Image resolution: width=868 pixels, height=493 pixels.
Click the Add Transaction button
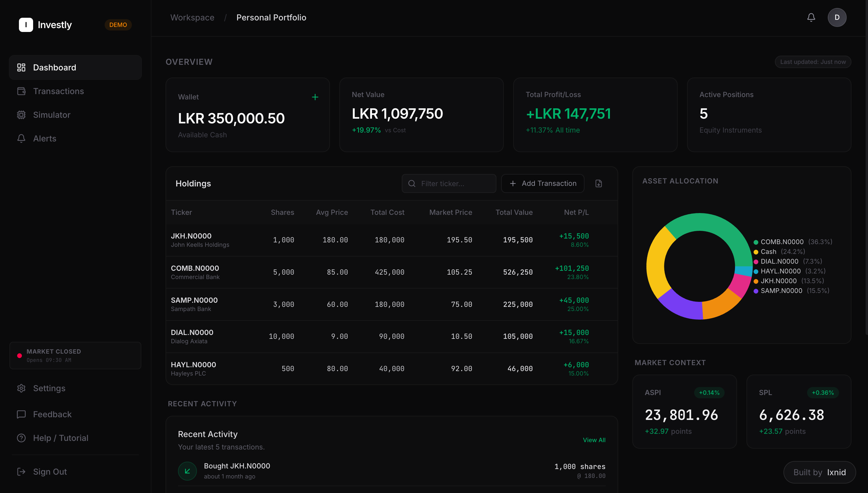coord(542,183)
